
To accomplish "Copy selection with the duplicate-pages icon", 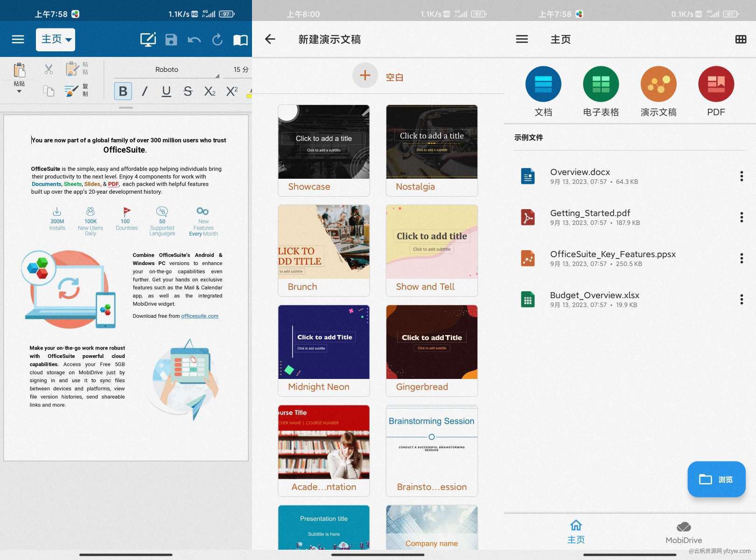I will coord(49,91).
